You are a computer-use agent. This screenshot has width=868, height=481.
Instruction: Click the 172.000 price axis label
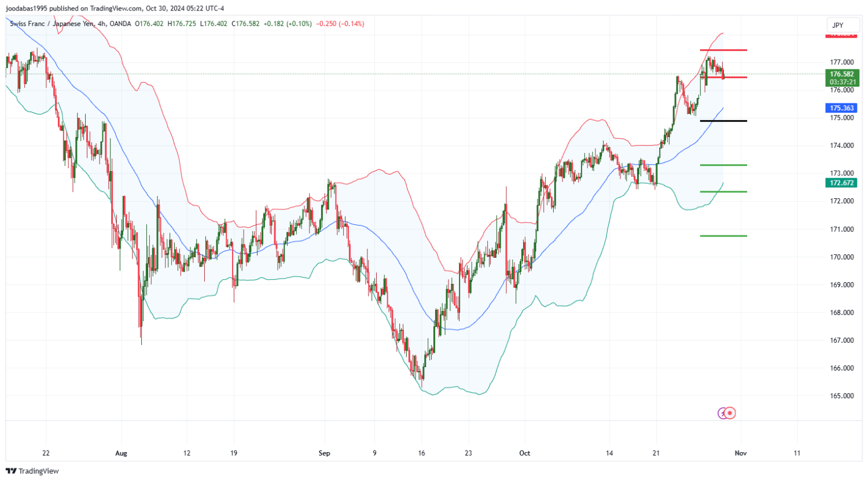pyautogui.click(x=842, y=201)
